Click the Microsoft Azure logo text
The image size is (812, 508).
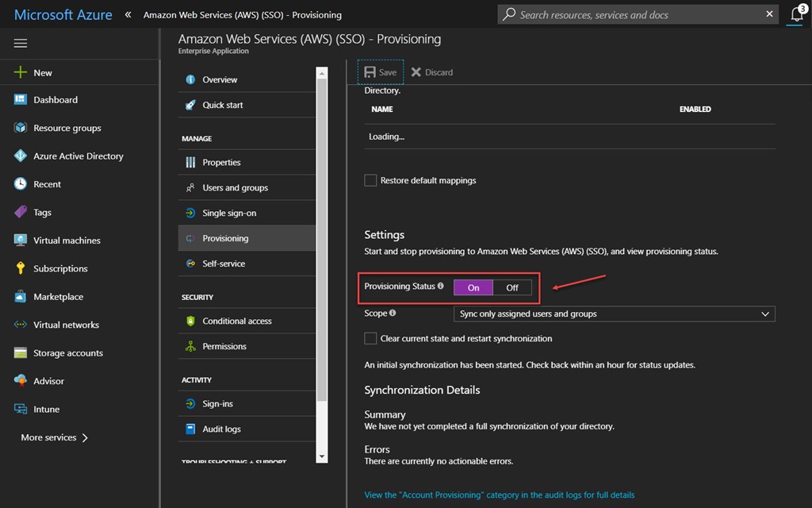tap(63, 14)
